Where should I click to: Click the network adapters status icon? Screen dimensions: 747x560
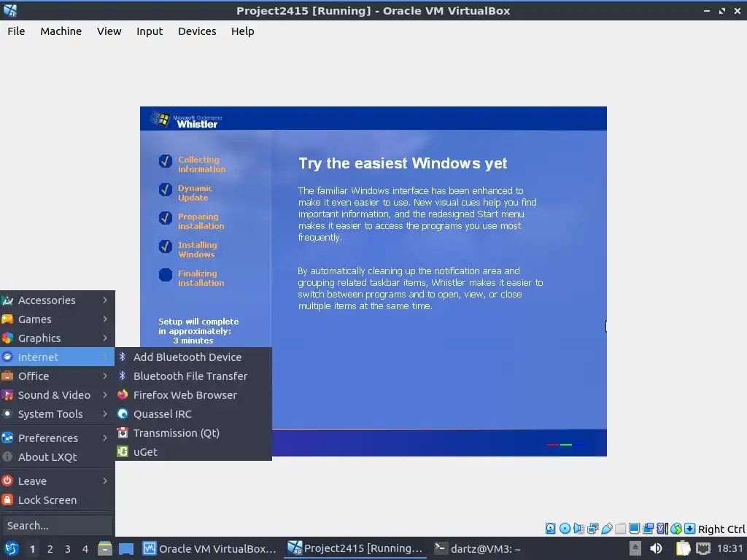592,529
